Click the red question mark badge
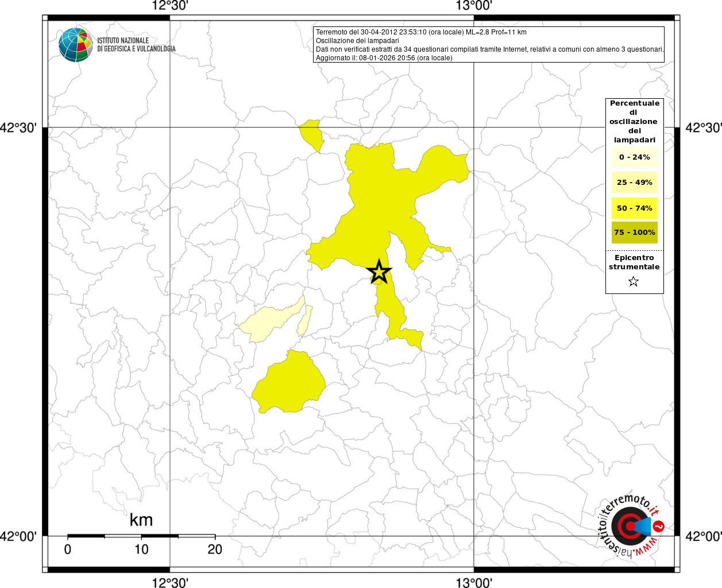This screenshot has height=588, width=722. point(659,526)
